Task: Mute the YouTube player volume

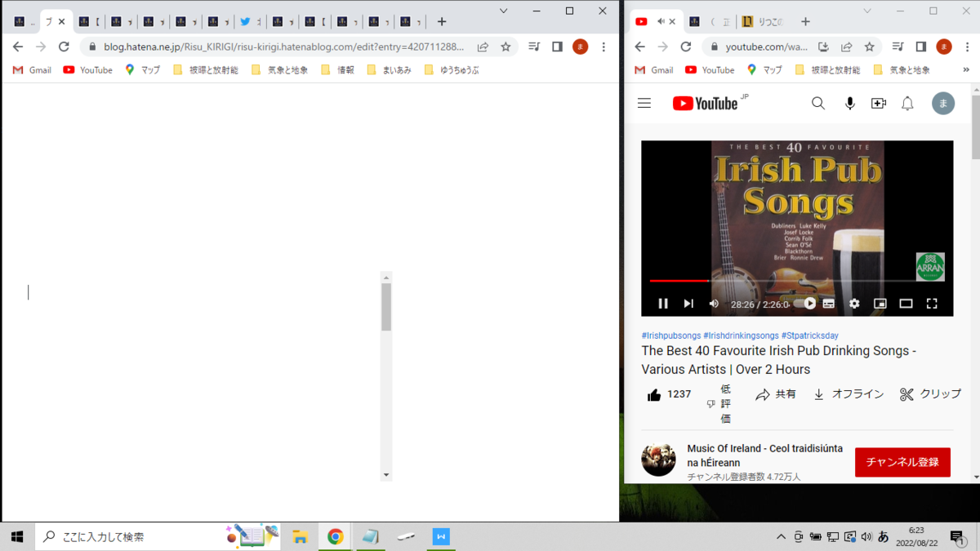Action: [x=714, y=304]
